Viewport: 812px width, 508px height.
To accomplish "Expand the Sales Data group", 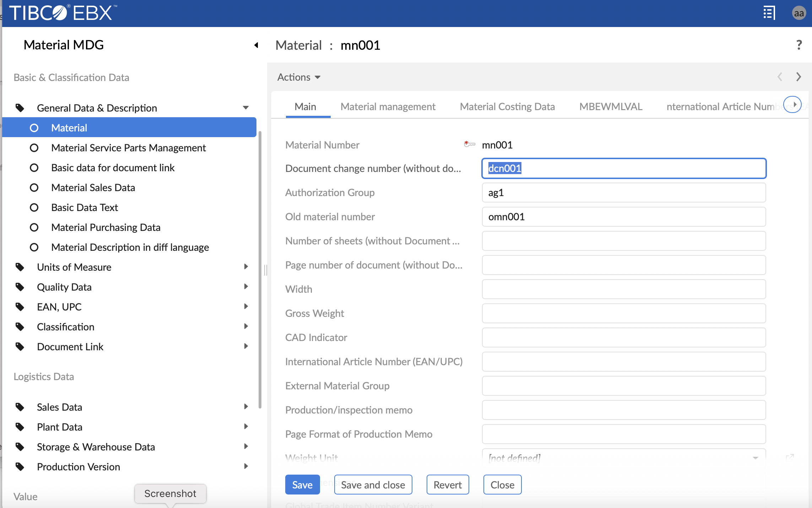I will (246, 406).
